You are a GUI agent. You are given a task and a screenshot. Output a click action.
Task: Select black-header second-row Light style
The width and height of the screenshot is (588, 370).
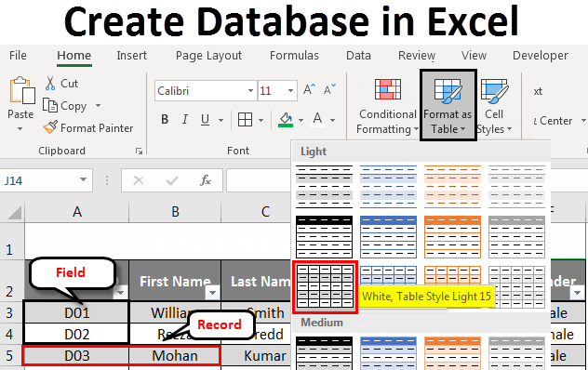(325, 237)
